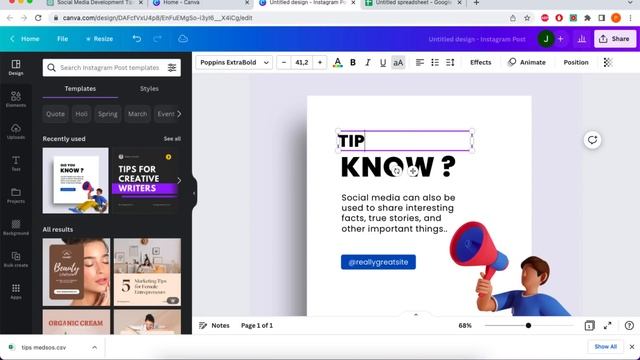640x360 pixels.
Task: Open the Position panel
Action: tap(576, 62)
